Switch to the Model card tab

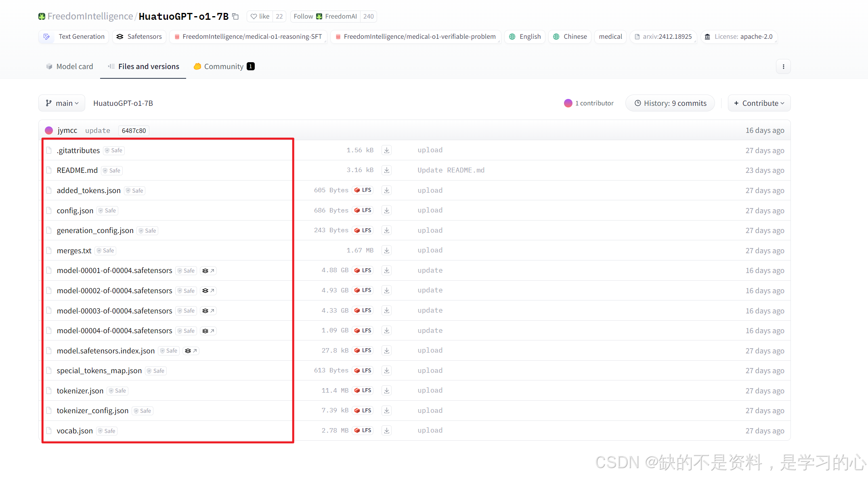(x=69, y=67)
